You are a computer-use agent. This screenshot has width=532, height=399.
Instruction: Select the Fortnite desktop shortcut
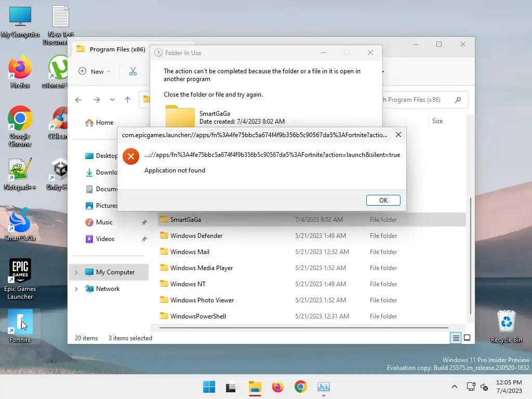20,326
